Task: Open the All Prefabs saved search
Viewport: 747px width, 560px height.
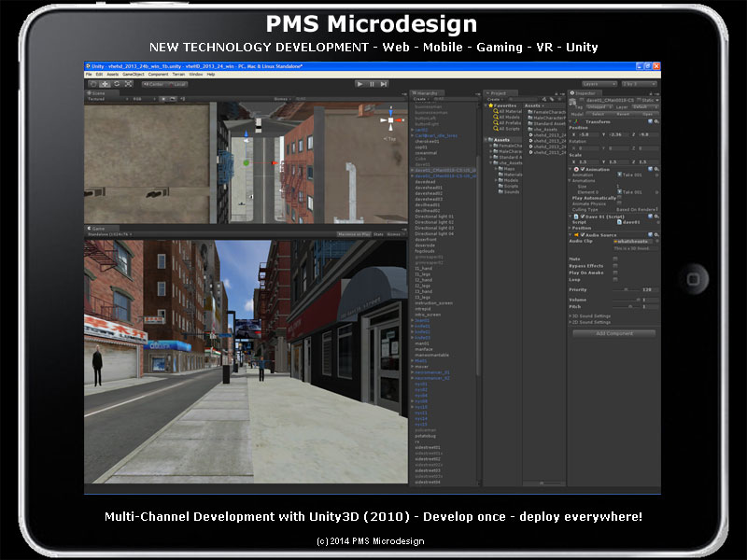Action: (507, 123)
